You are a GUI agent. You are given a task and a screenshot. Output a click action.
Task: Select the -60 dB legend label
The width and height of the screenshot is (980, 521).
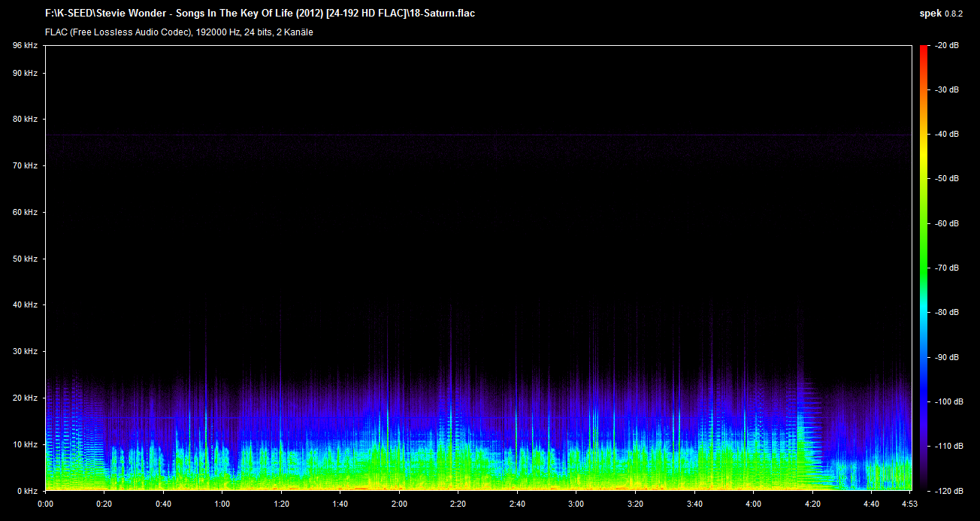pyautogui.click(x=947, y=223)
